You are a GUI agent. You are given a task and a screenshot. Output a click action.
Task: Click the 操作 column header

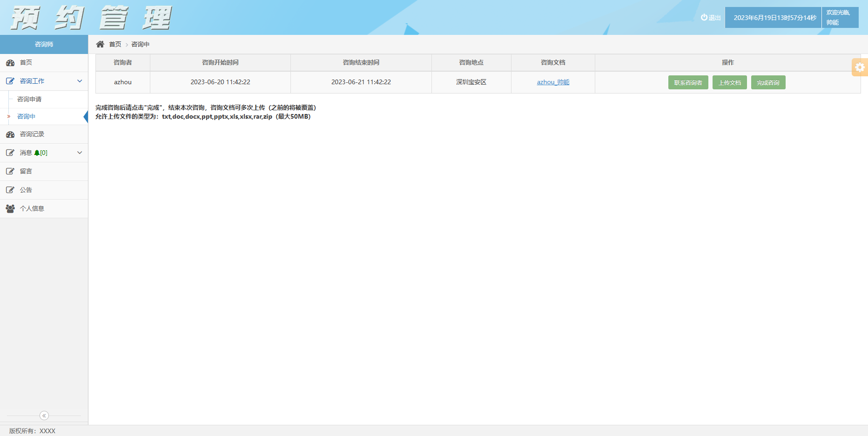[728, 62]
